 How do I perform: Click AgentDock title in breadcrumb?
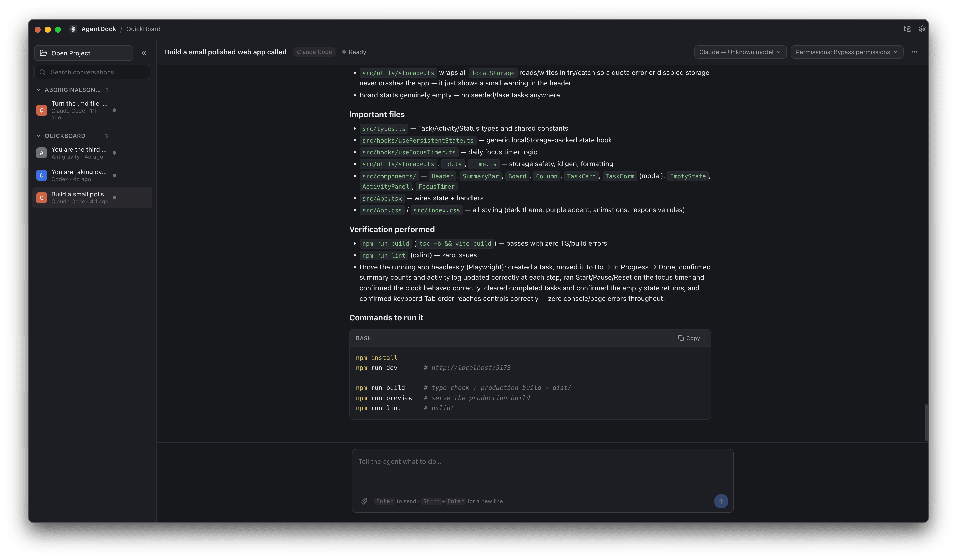[99, 29]
